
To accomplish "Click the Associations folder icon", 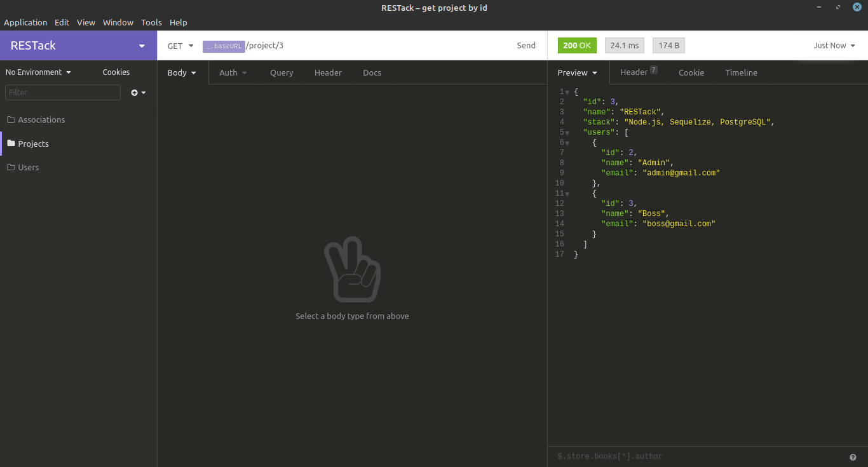I will coord(11,119).
